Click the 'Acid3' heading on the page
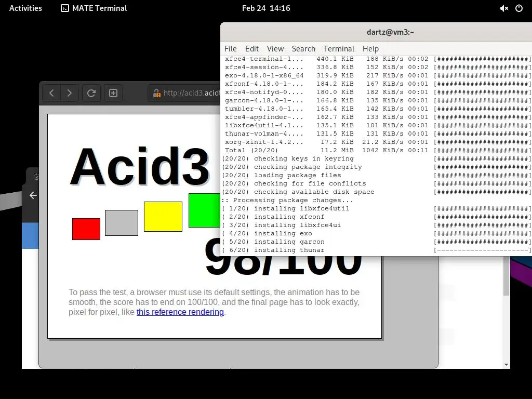The image size is (532, 399). pos(139,166)
